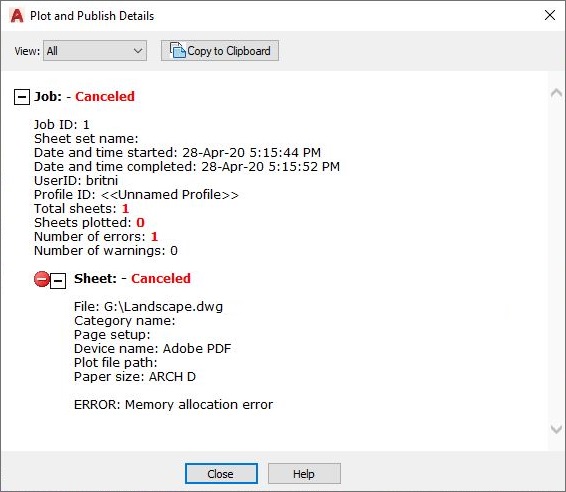
Task: Click the AutoCAD logo icon in title bar
Action: [x=17, y=16]
